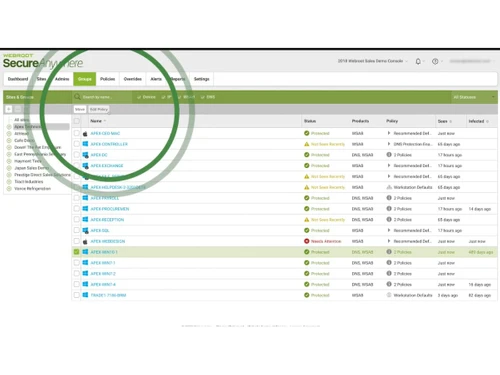Click Windows server icon beside APEX-SQL
The height and width of the screenshot is (375, 500).
click(85, 230)
